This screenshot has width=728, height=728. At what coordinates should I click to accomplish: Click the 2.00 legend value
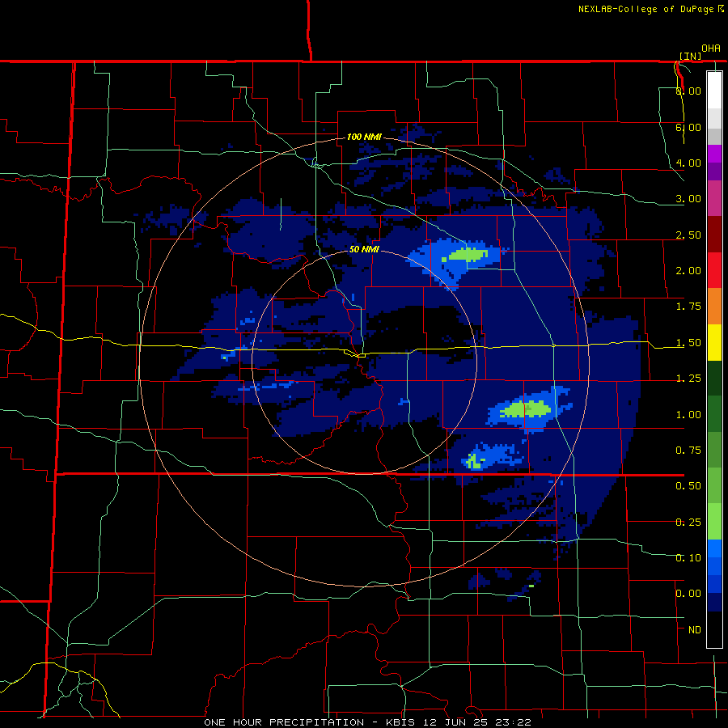tap(688, 271)
